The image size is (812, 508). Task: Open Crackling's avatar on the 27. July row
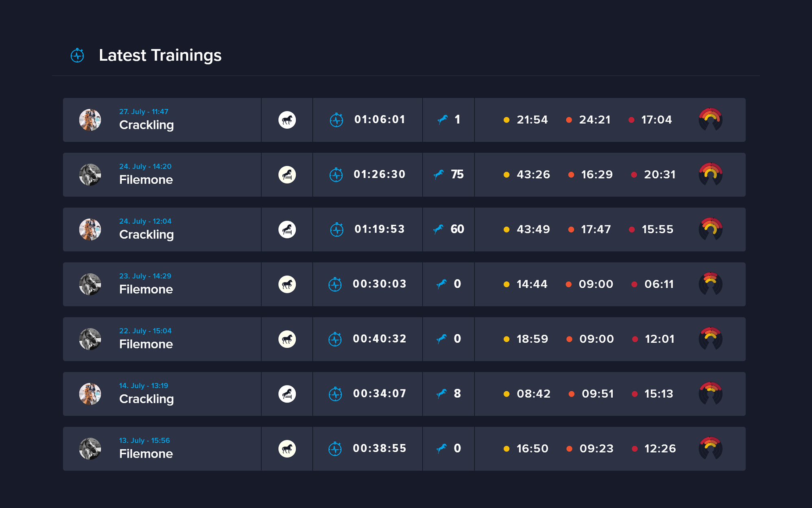[x=90, y=120]
